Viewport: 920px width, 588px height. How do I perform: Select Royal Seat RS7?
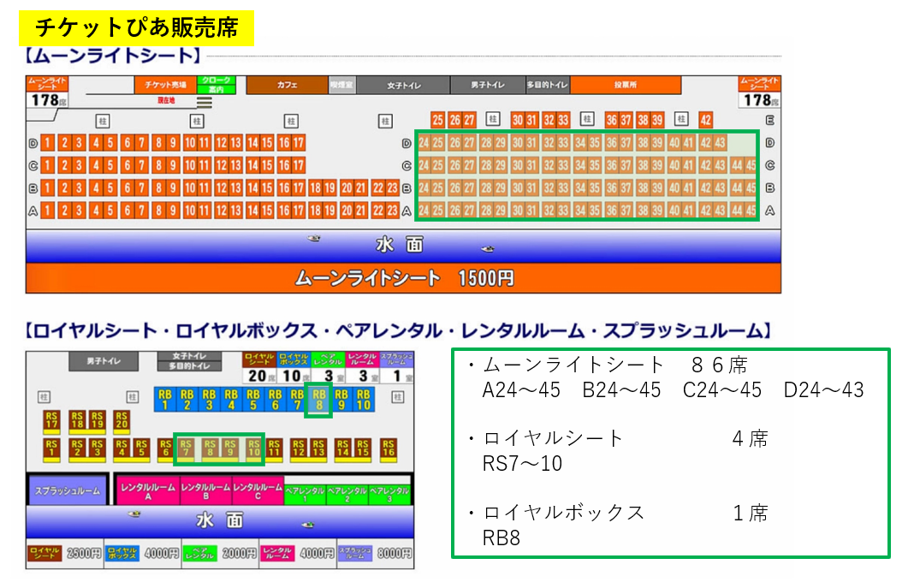[x=187, y=449]
